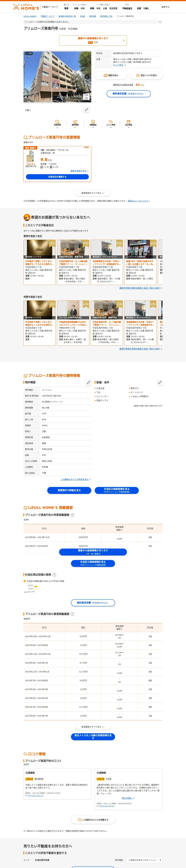This screenshot has height=868, width=186.
Task: Open help icon beside 杉並区周辺相場の推移
Action: (54, 575)
